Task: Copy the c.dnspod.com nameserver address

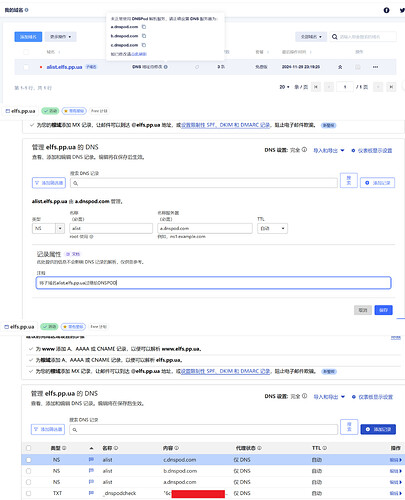Action: tap(144, 45)
